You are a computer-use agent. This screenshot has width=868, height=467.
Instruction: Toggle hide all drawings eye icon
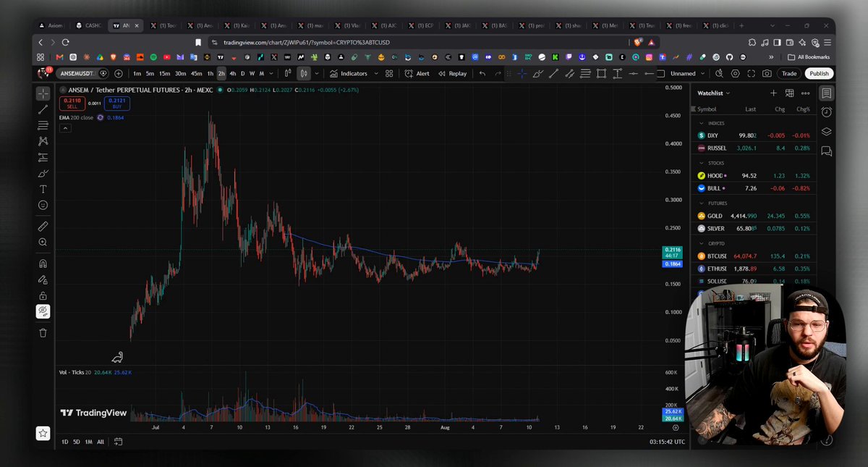[x=43, y=311]
